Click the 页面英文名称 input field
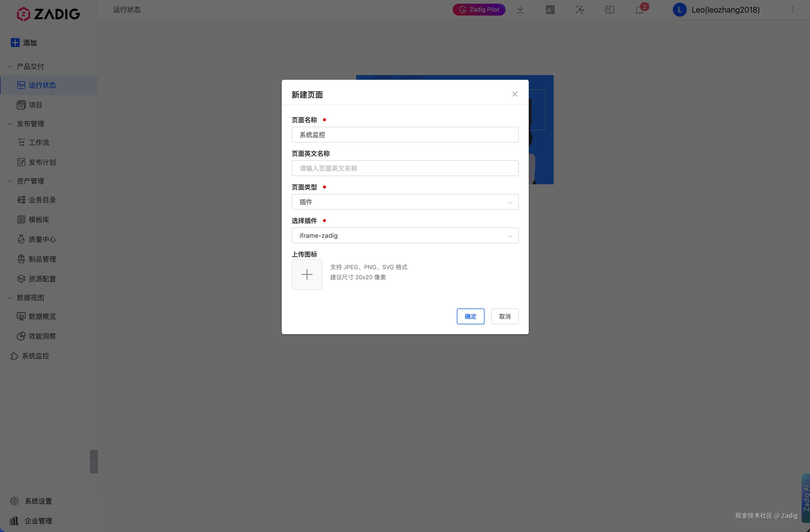The height and width of the screenshot is (532, 810). pyautogui.click(x=405, y=168)
